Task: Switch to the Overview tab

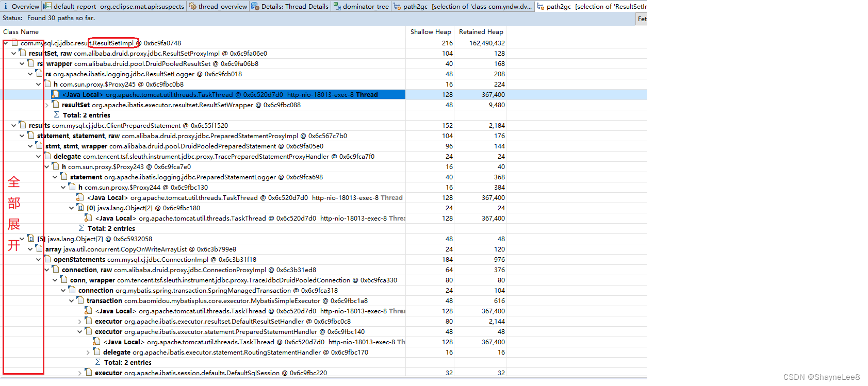Action: [x=21, y=6]
